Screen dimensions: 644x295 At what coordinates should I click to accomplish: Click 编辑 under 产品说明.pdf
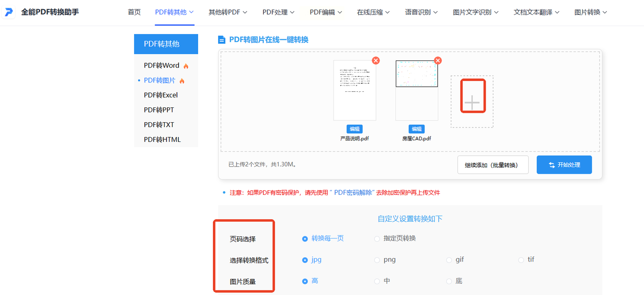[x=355, y=129]
